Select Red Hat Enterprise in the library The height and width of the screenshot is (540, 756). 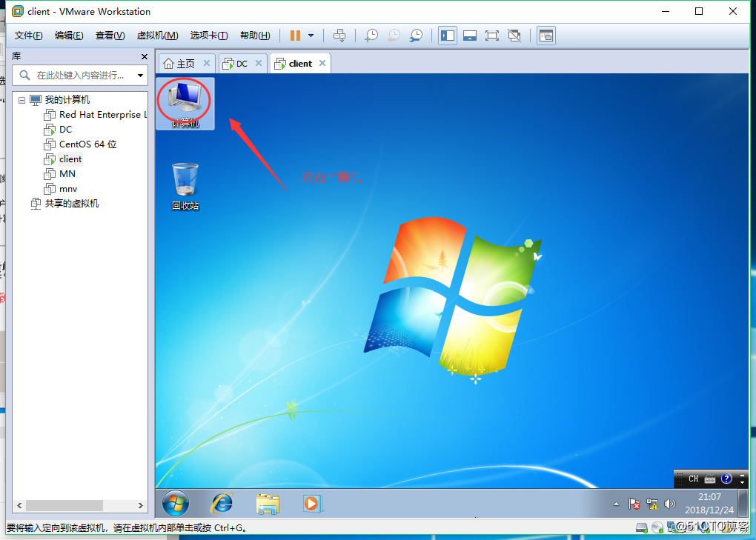tap(95, 115)
